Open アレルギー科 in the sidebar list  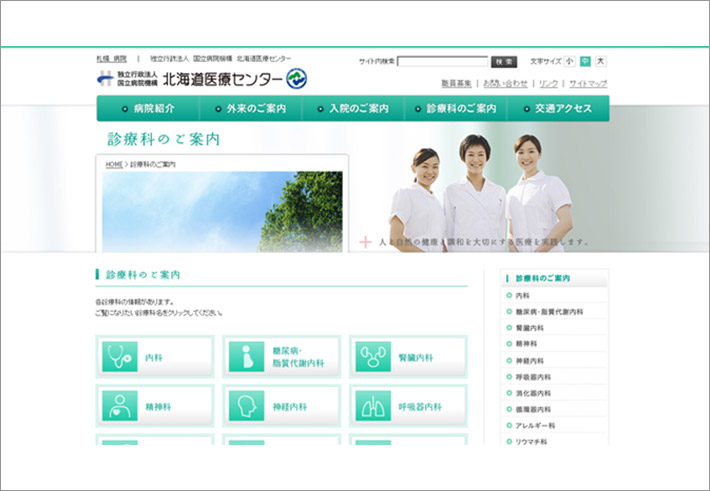(x=535, y=425)
